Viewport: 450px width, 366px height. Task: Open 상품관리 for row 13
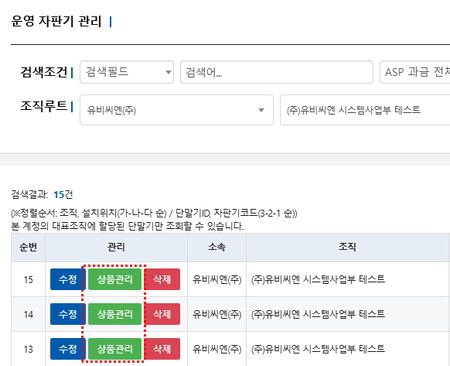(115, 349)
